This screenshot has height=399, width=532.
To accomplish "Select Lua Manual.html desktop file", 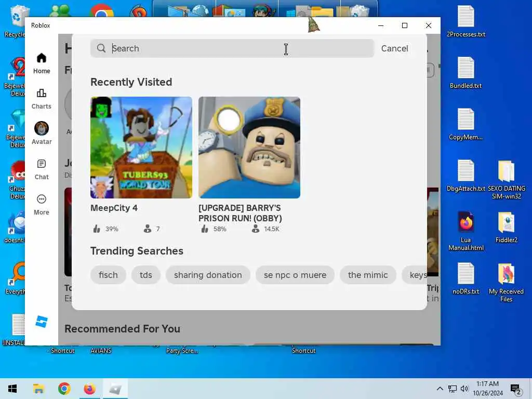I will [x=466, y=231].
